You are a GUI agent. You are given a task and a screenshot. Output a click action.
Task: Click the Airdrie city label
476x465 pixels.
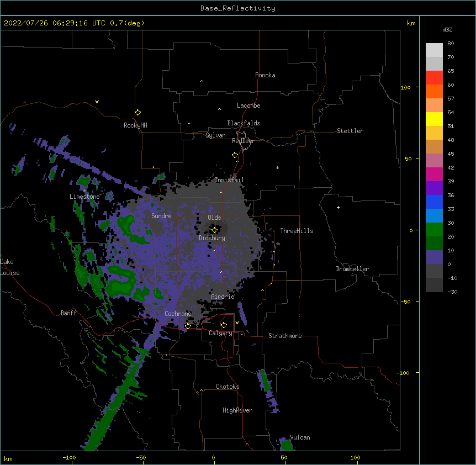pos(223,297)
